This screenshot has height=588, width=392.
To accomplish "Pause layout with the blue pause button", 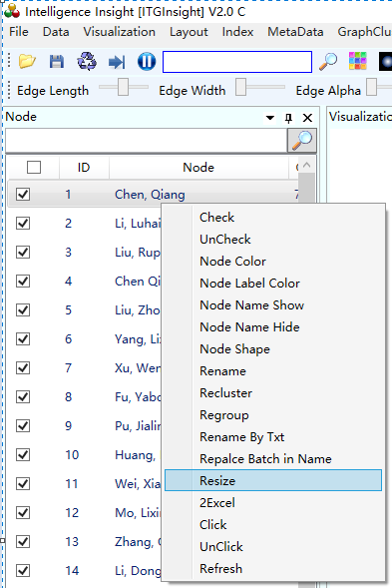I will point(147,61).
